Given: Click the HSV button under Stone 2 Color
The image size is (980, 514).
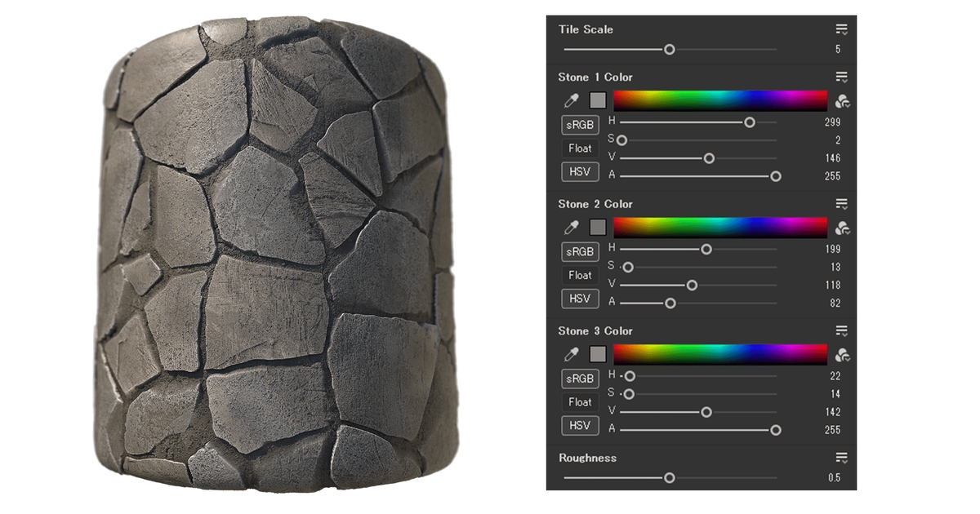Looking at the screenshot, I should [x=580, y=299].
